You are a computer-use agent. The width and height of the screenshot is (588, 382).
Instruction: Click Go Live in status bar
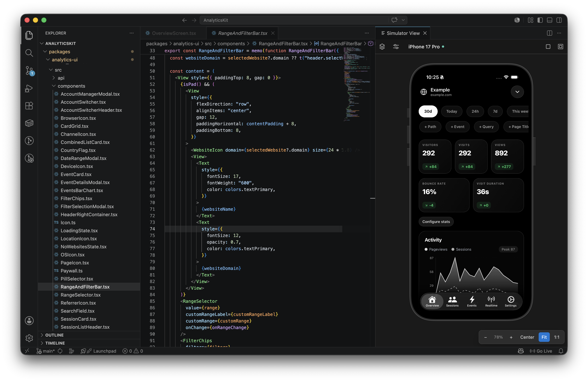tap(541, 351)
